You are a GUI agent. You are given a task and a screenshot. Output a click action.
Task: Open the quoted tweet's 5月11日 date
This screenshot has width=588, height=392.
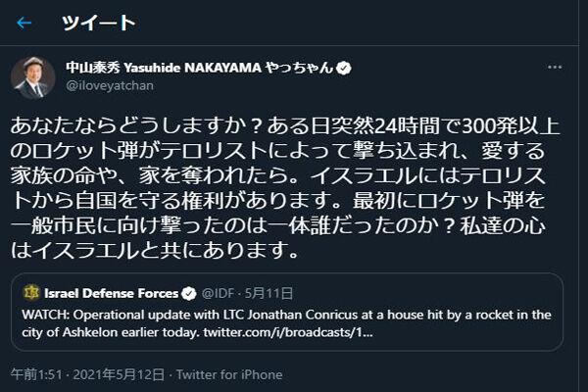tap(262, 293)
